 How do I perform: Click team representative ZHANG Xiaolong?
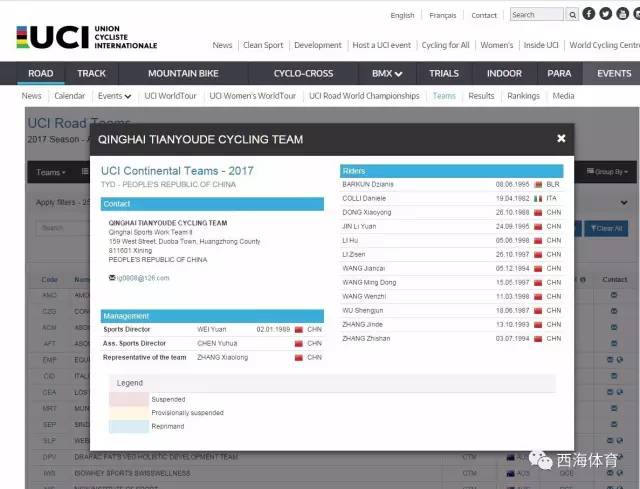[x=222, y=358]
